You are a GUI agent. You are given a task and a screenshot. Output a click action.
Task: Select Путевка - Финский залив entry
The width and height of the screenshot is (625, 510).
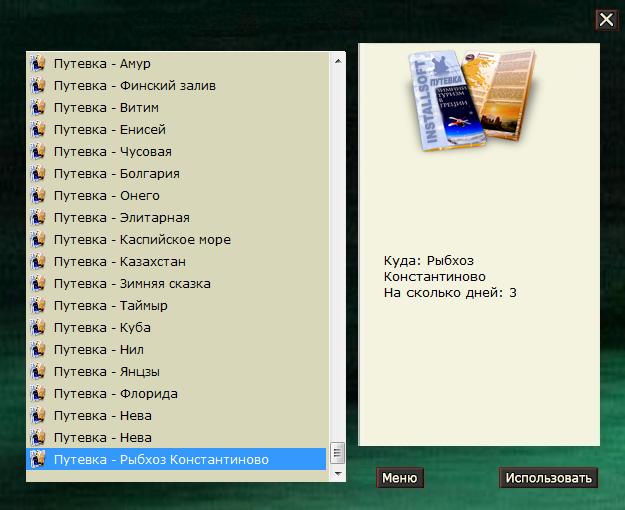(x=176, y=85)
